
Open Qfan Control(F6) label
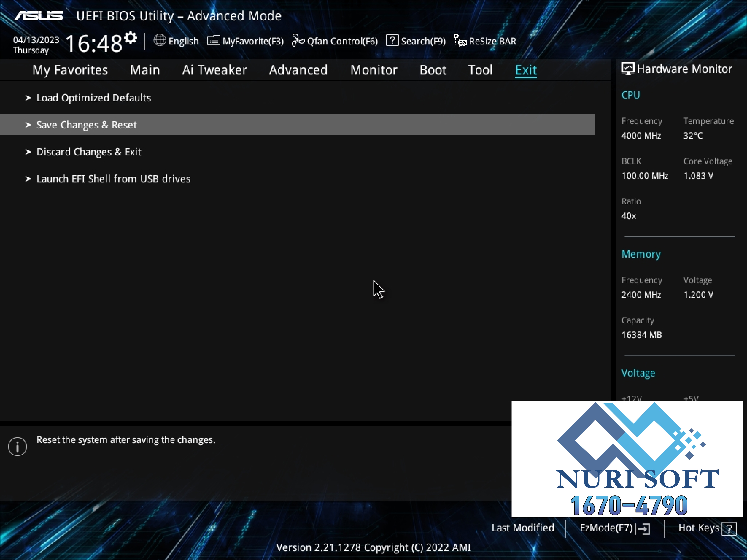[x=342, y=41]
